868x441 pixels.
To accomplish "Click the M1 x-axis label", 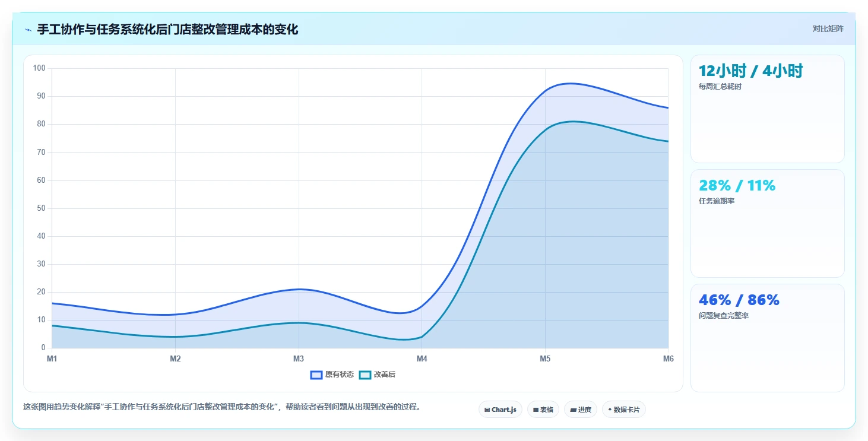I will coord(52,358).
